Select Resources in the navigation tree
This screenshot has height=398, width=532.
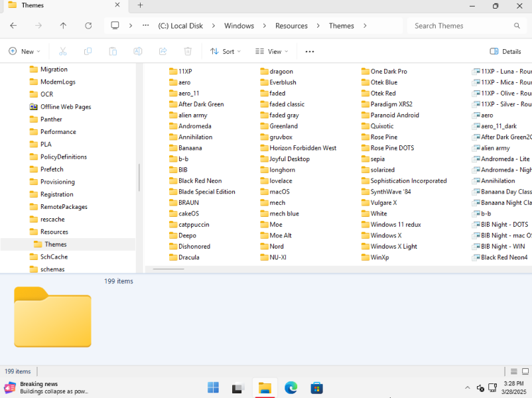[x=54, y=232]
